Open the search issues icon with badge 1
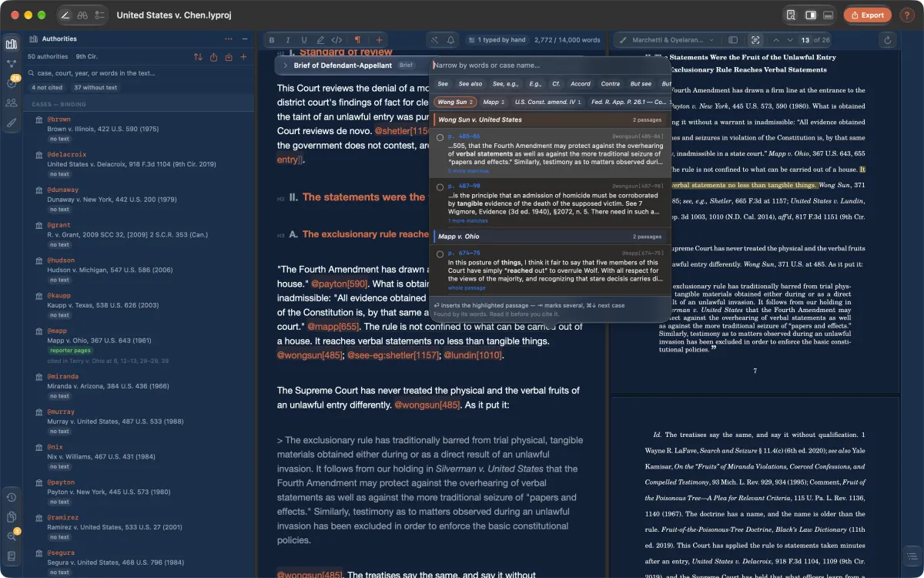 click(x=12, y=536)
